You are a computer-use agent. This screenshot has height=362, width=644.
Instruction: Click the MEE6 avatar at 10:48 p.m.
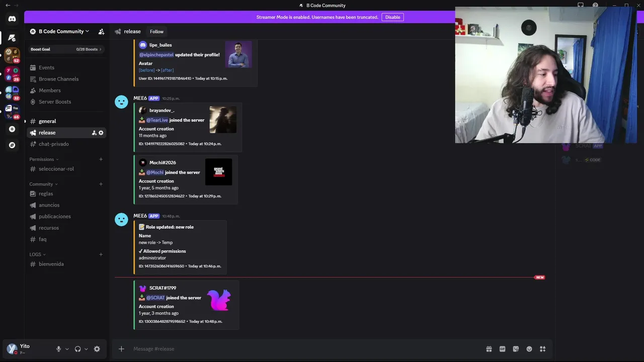[x=121, y=220]
